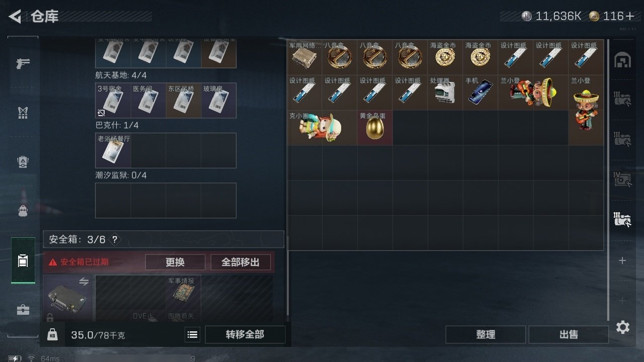Click plus next to 116 currency
The height and width of the screenshot is (362, 644).
(630, 17)
